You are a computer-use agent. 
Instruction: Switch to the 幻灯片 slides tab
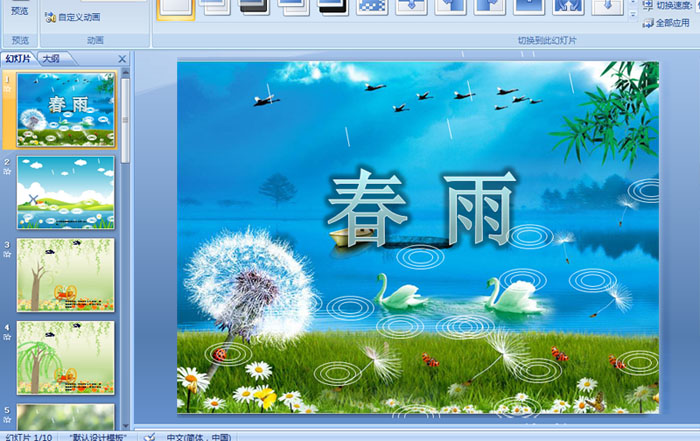pos(18,58)
